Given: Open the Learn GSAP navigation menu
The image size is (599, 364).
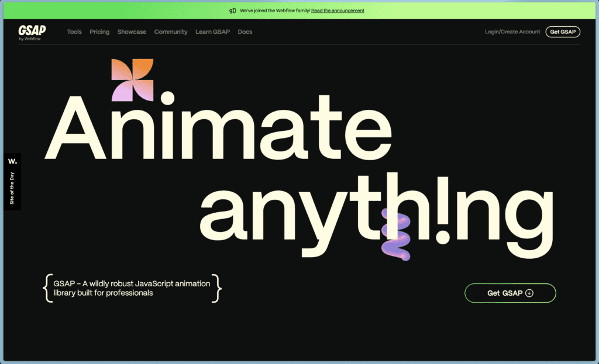Looking at the screenshot, I should (212, 32).
